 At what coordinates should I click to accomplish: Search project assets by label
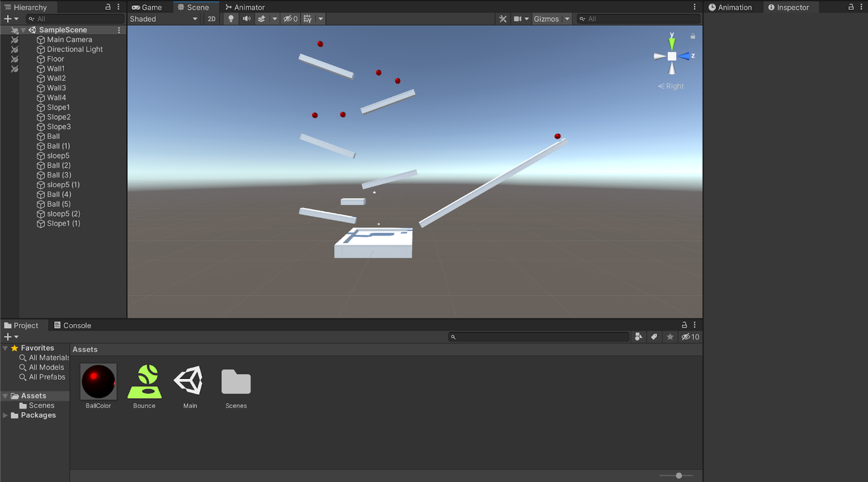tap(654, 337)
